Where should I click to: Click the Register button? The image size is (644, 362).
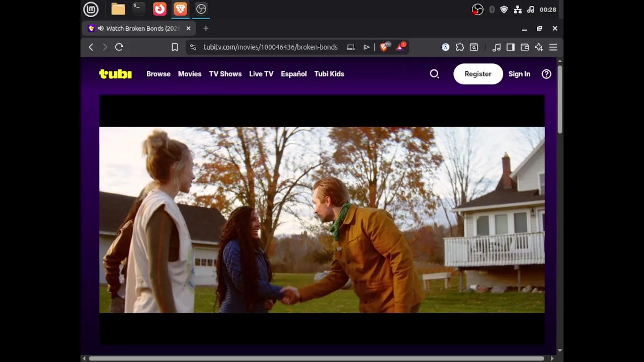coord(478,74)
